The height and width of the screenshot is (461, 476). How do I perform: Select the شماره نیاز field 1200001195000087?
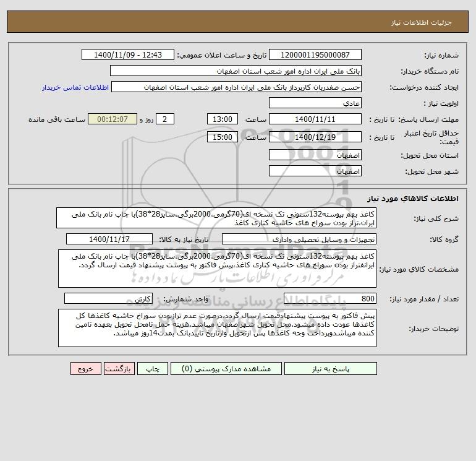pyautogui.click(x=315, y=54)
